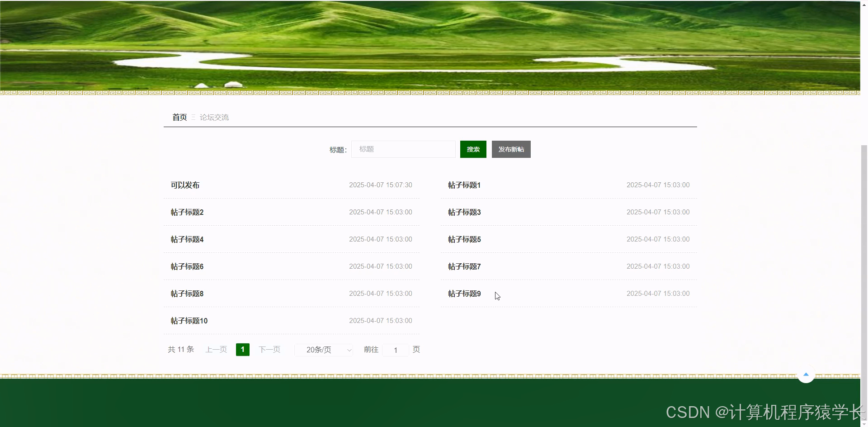Click the 标题 search input field
This screenshot has width=868, height=427.
(403, 149)
